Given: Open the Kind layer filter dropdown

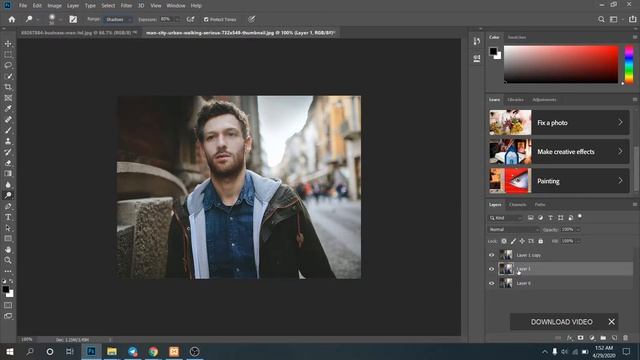Looking at the screenshot, I should (506, 218).
